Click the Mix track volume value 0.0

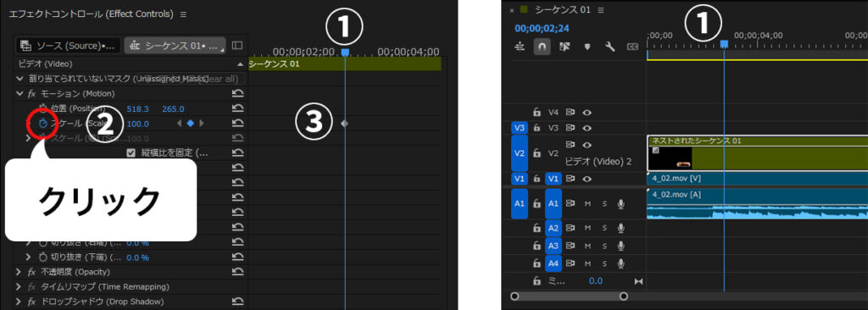[x=596, y=280]
